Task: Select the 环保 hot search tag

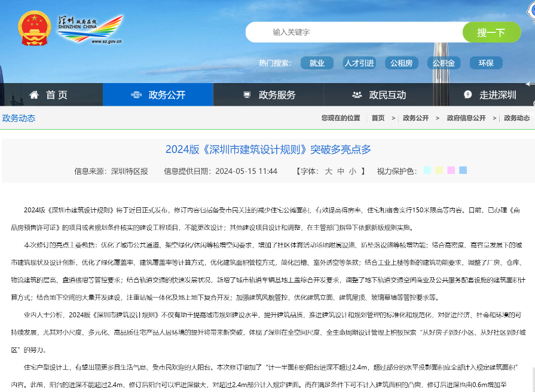Action: coord(486,63)
